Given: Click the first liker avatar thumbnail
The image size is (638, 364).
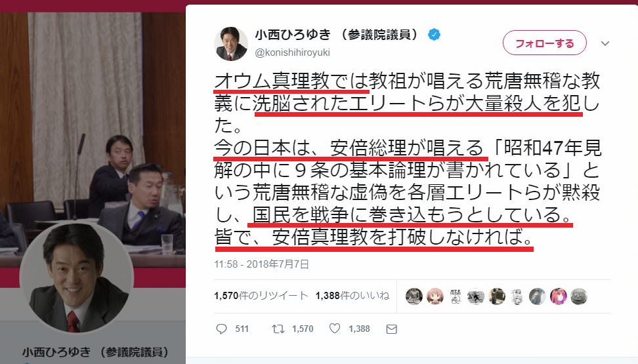Looking at the screenshot, I should [414, 296].
